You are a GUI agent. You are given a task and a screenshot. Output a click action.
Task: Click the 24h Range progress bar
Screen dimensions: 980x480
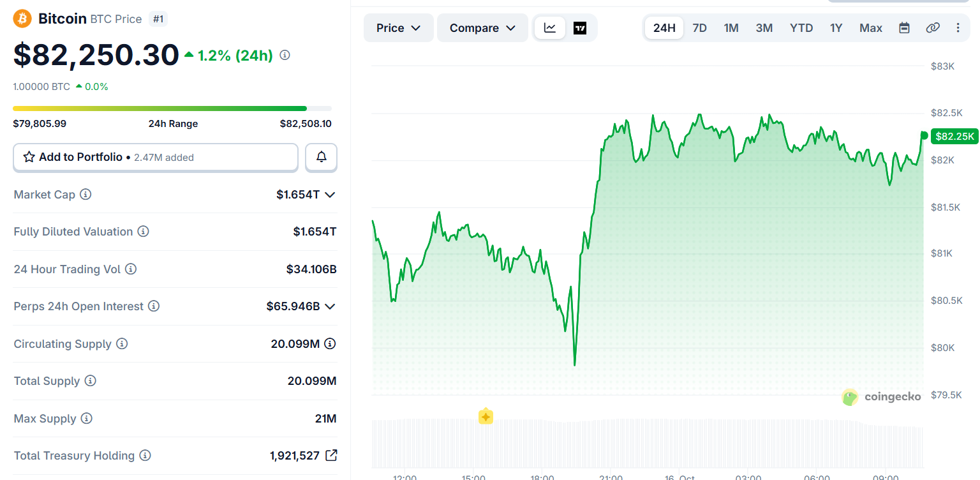172,109
